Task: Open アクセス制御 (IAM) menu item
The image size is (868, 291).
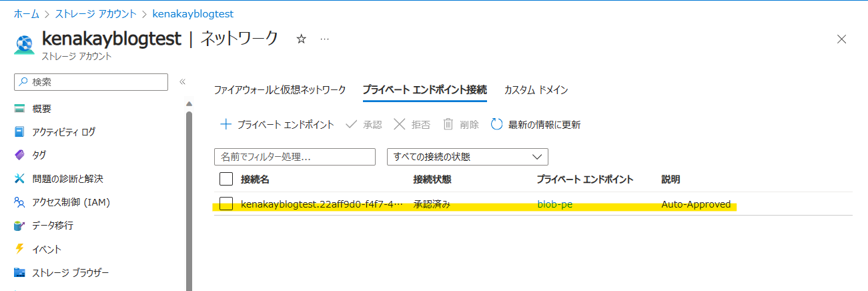Action: (x=71, y=202)
